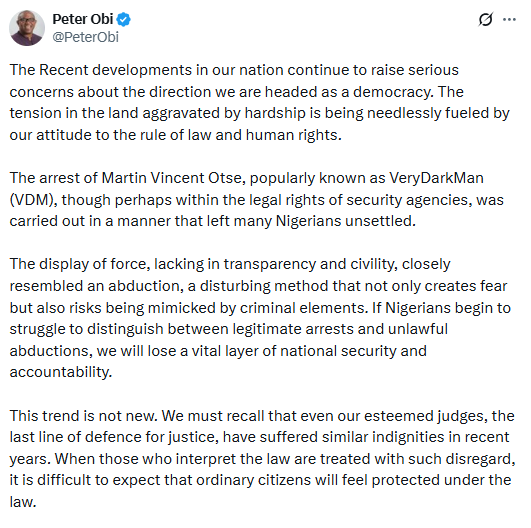Click the blue verified badge
This screenshot has height=528, width=531.
pos(124,20)
